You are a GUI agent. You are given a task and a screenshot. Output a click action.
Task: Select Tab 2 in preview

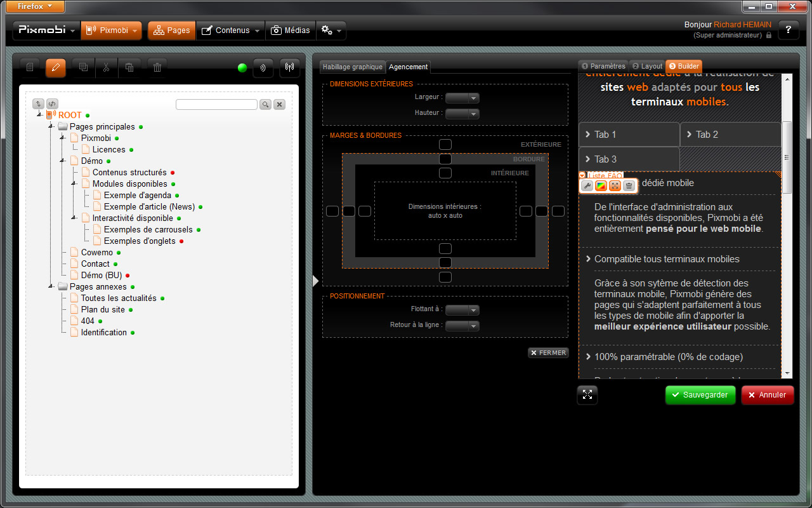(731, 135)
